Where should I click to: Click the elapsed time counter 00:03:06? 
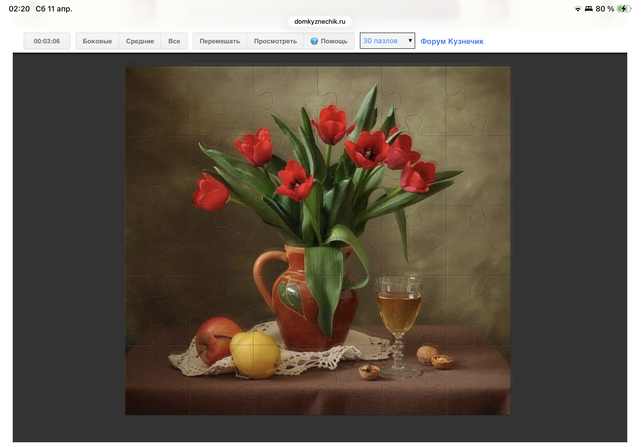pos(47,42)
